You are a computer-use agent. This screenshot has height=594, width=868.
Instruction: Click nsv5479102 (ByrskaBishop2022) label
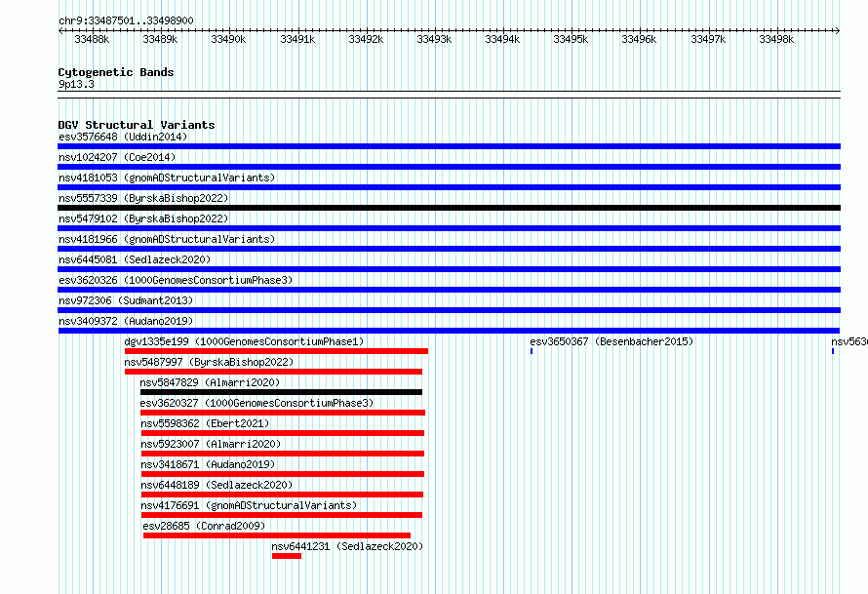pyautogui.click(x=143, y=218)
